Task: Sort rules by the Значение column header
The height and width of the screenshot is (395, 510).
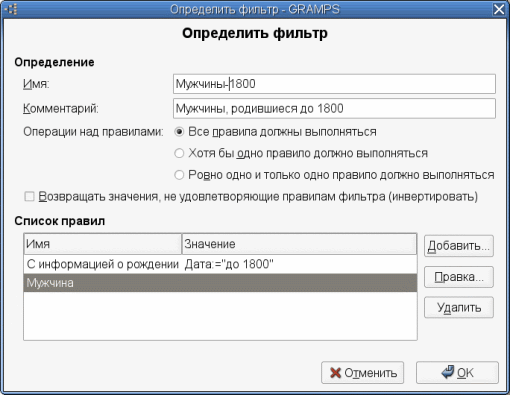Action: 299,244
